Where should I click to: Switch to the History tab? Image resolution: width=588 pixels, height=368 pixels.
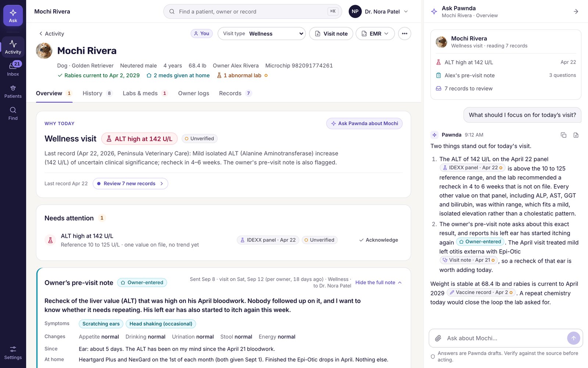(x=97, y=93)
